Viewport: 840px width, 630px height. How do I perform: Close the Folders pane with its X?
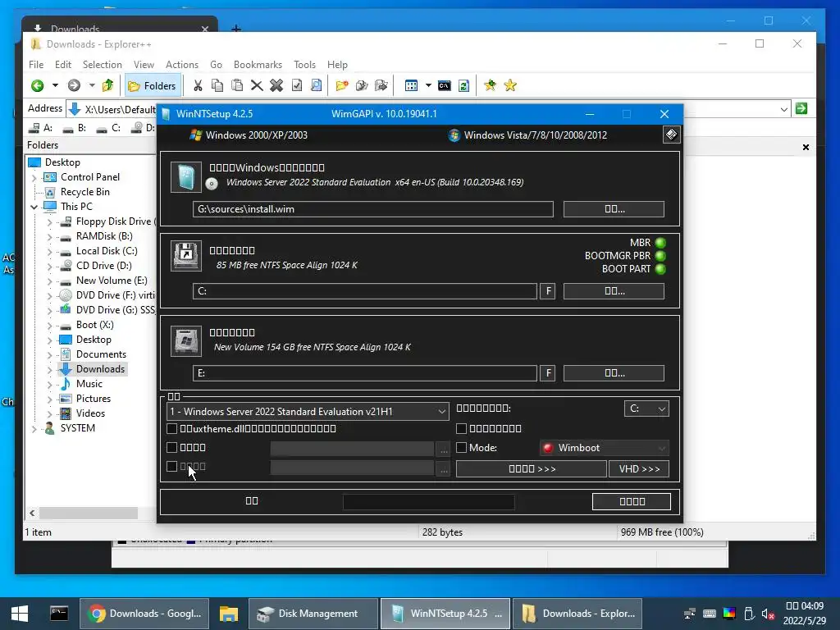coord(806,147)
